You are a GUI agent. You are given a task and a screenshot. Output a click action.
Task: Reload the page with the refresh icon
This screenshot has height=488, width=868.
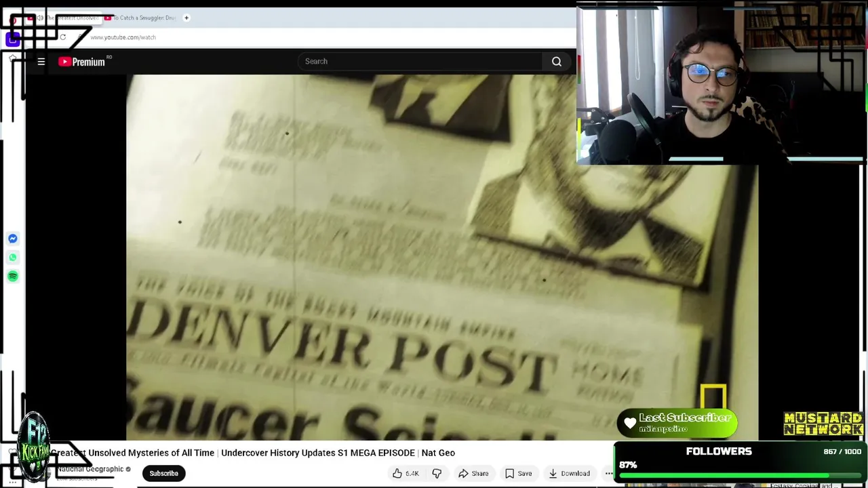click(62, 37)
